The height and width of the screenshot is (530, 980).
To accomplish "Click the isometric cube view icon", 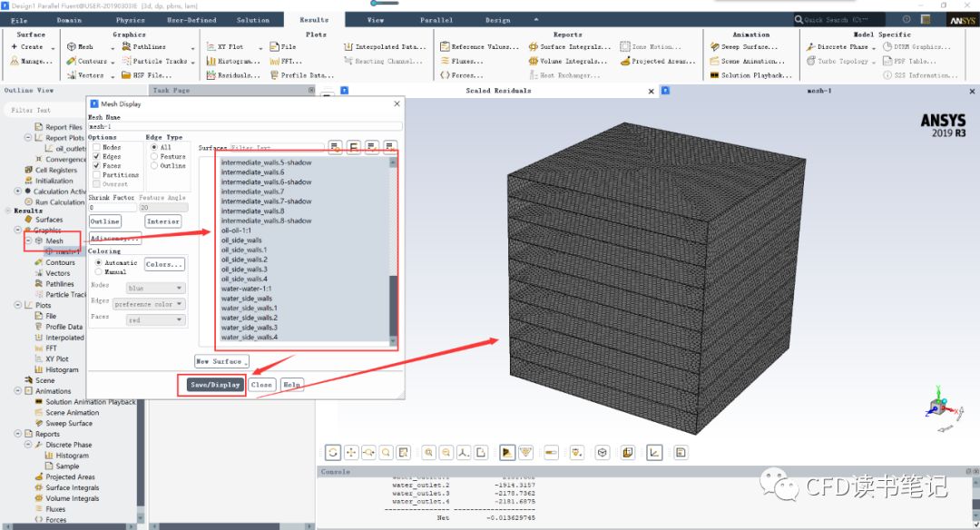I will [602, 452].
